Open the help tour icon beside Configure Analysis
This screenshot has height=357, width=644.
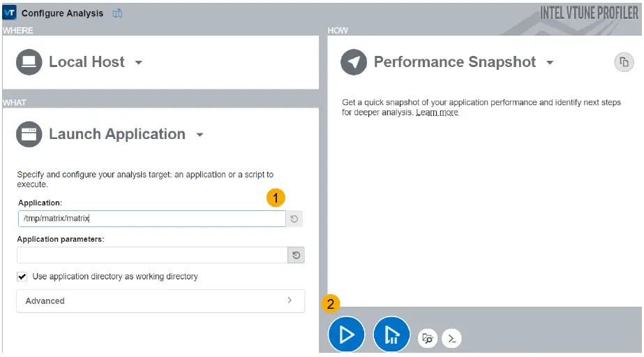[x=117, y=13]
